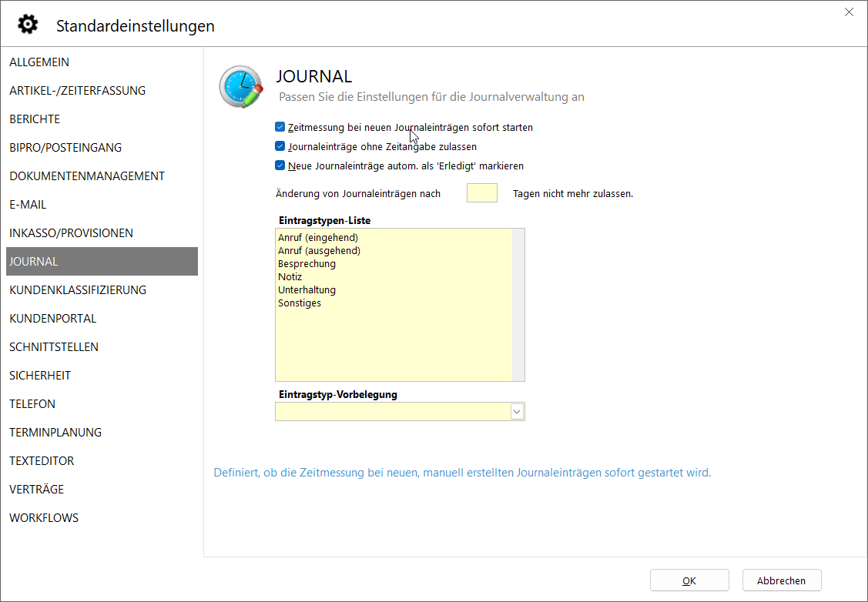Image resolution: width=868 pixels, height=602 pixels.
Task: Disable Zeitmessung sofort starten checkbox
Action: [280, 127]
